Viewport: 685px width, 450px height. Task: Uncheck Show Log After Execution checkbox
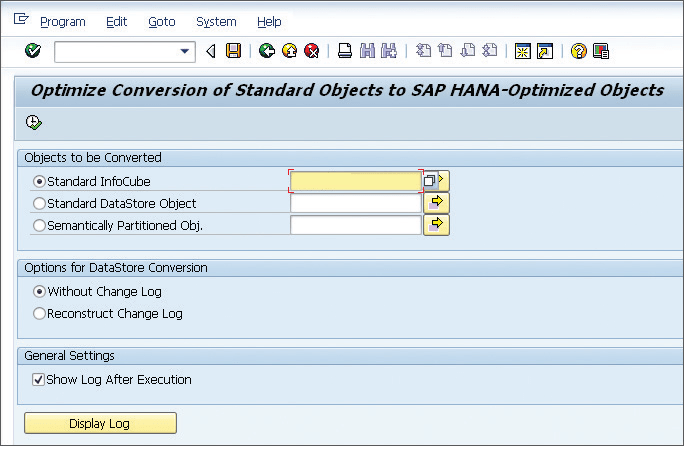[39, 380]
